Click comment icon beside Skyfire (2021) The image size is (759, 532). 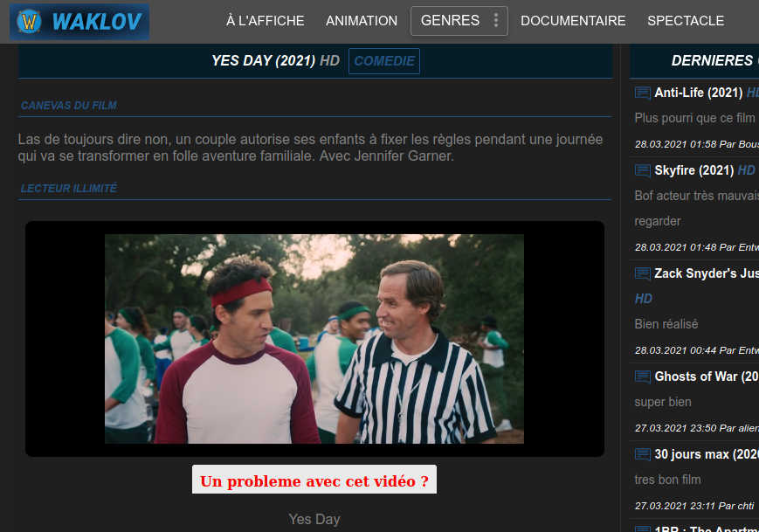point(643,170)
